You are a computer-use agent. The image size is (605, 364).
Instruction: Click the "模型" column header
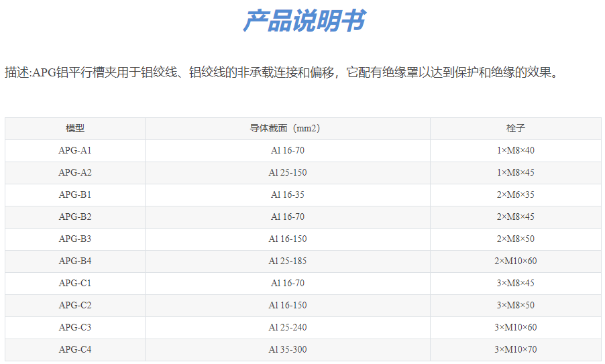[75, 128]
